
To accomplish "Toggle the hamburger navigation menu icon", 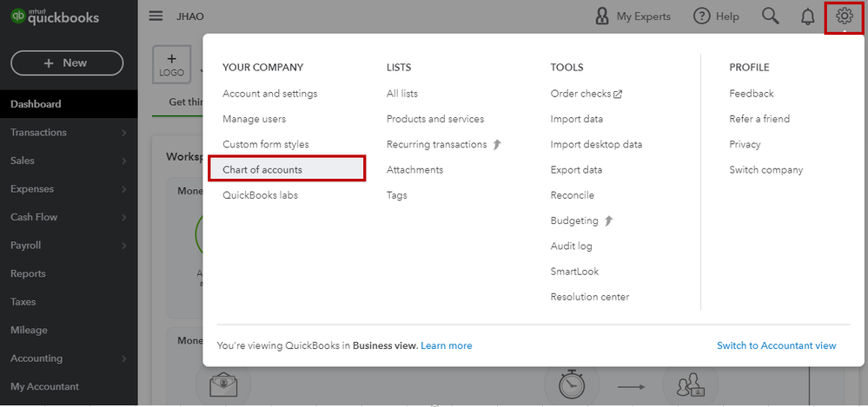I will (x=156, y=16).
